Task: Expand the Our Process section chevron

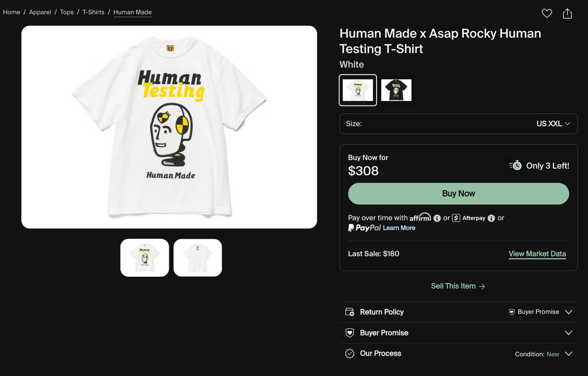Action: [568, 354]
